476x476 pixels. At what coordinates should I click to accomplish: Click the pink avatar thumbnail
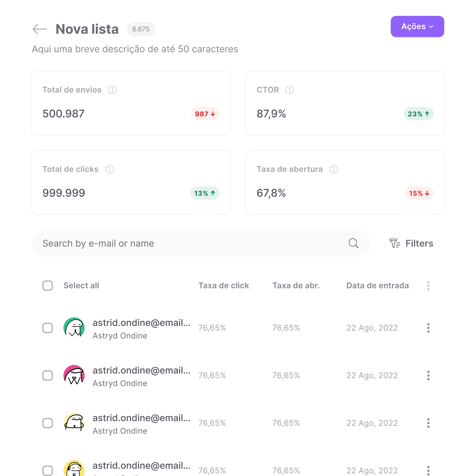74,376
